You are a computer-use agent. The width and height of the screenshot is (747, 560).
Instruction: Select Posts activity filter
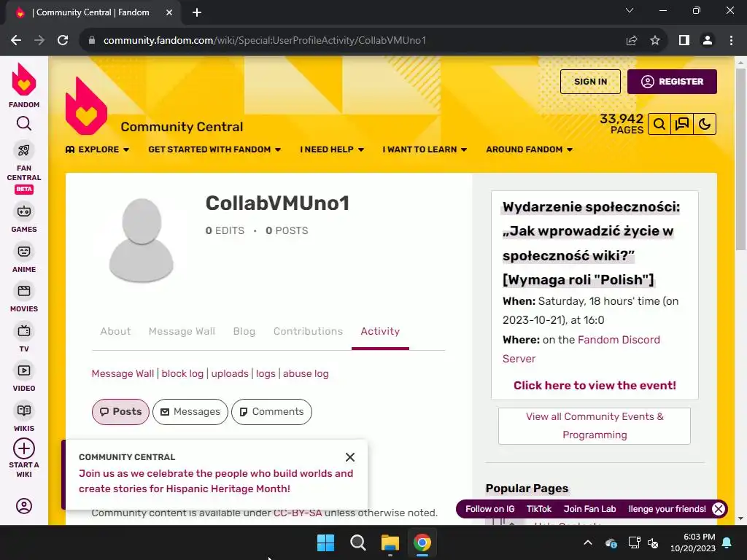coord(120,412)
